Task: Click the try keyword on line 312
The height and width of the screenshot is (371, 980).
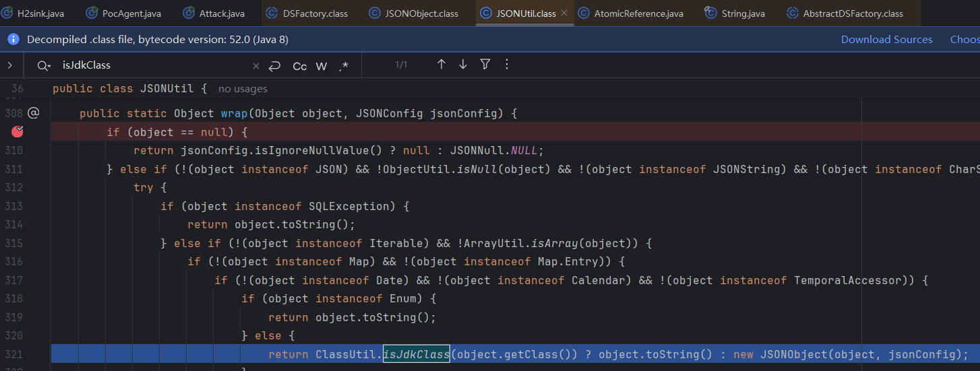Action: click(143, 187)
